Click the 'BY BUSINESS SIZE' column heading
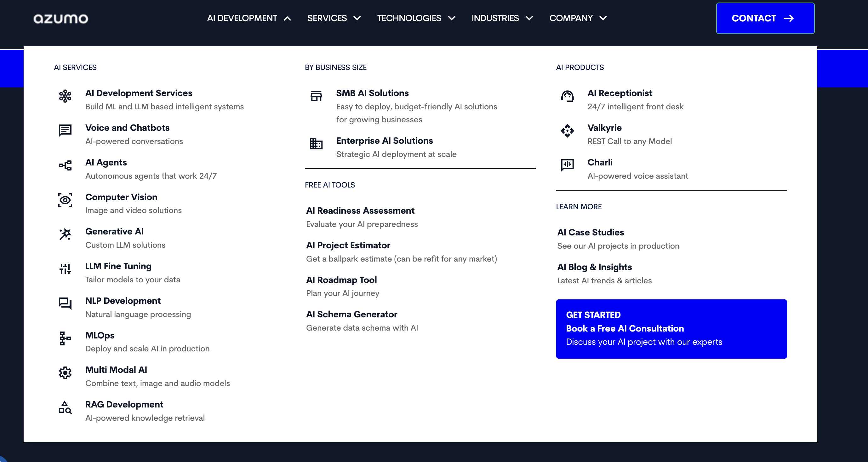The width and height of the screenshot is (868, 462). pos(336,67)
